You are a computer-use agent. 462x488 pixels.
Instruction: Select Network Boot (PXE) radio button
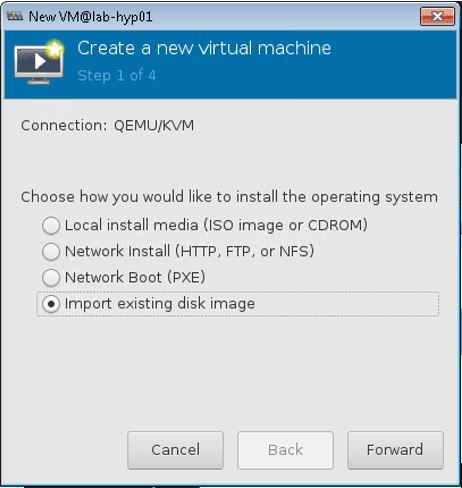(51, 278)
